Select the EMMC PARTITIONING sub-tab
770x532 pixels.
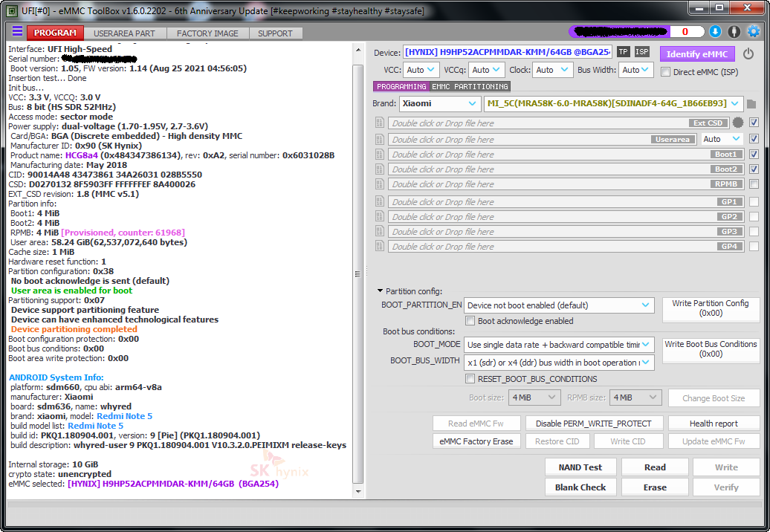pyautogui.click(x=470, y=86)
